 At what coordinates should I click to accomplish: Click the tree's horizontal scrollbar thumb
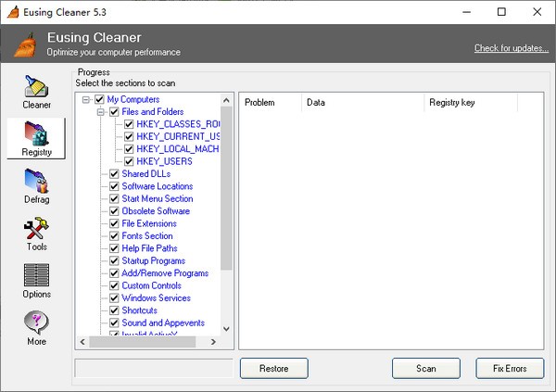tap(142, 342)
